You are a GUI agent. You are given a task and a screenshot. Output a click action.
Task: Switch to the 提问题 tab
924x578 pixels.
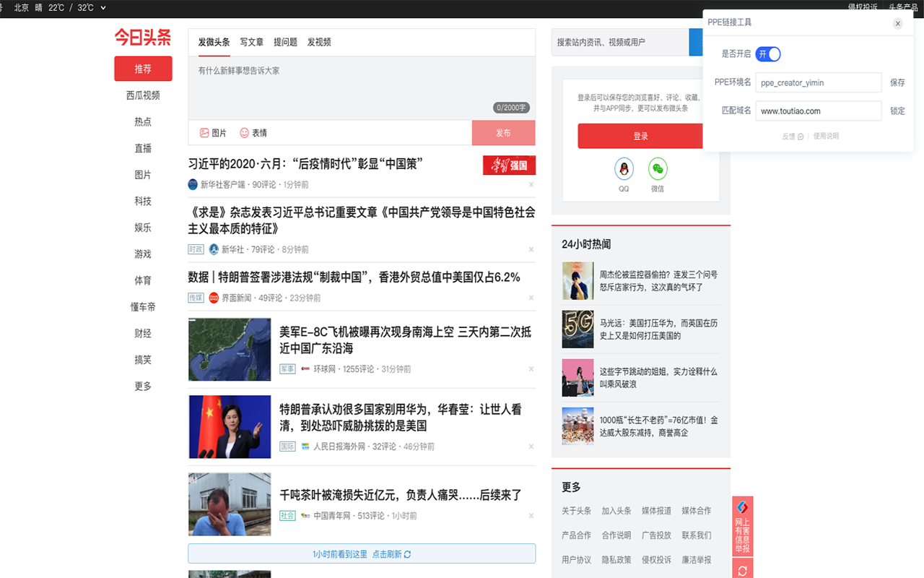[287, 42]
